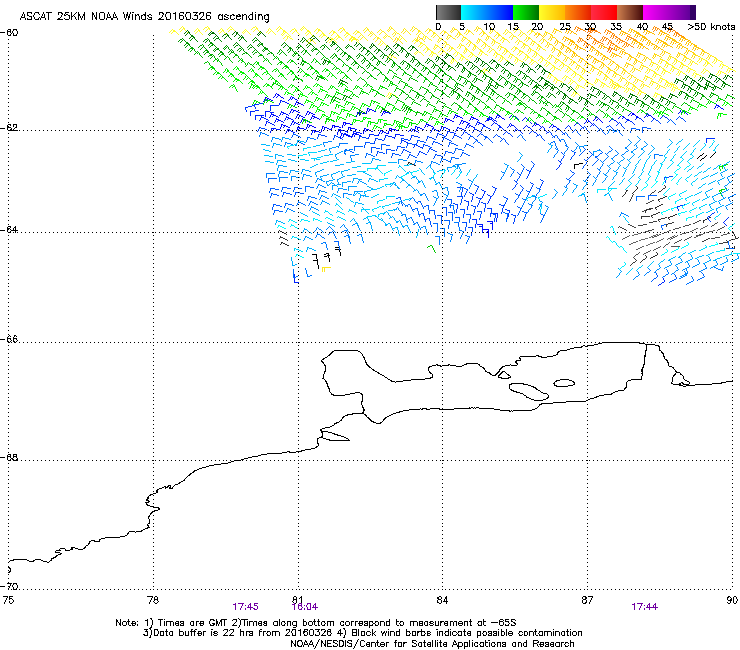Click the latitude label "-68"
The image size is (740, 650).
[9, 457]
